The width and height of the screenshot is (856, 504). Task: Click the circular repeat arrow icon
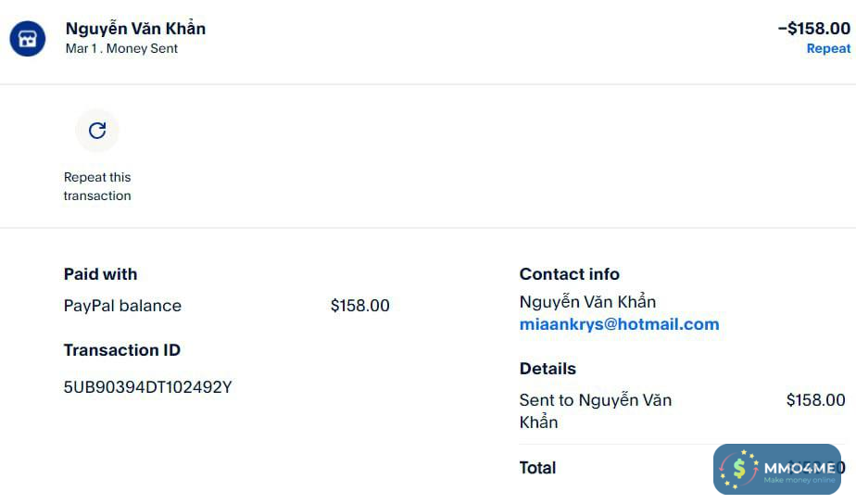pyautogui.click(x=97, y=131)
